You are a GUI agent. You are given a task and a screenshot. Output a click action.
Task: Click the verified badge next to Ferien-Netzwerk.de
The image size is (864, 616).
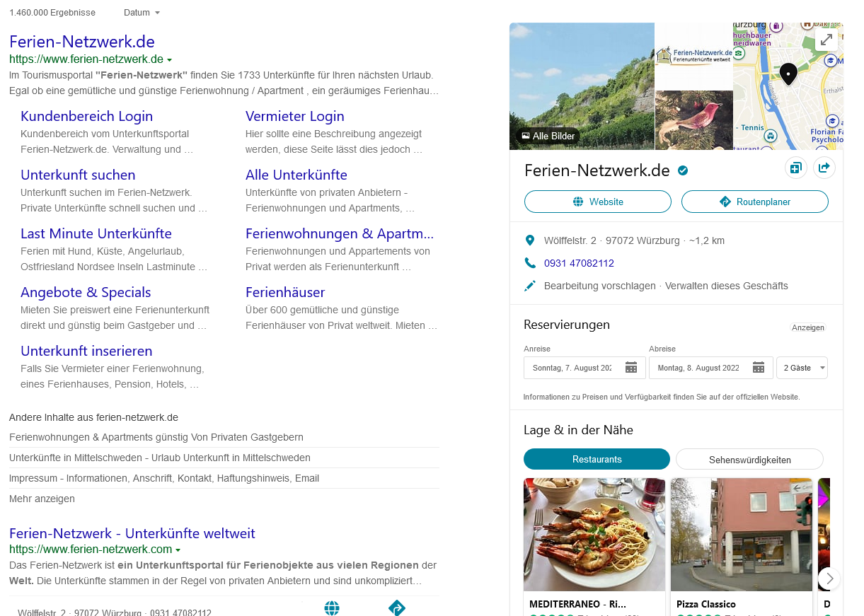[x=684, y=170]
